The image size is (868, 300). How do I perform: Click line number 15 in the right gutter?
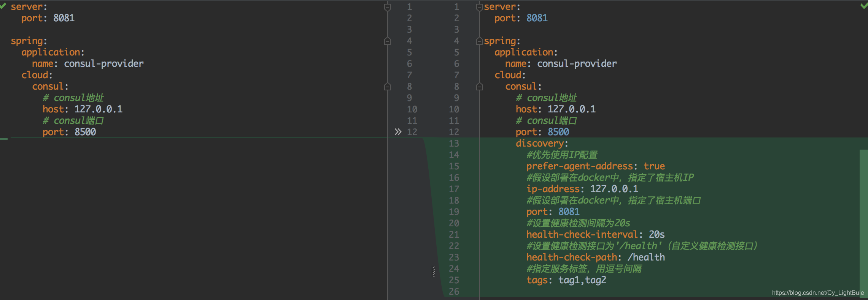pyautogui.click(x=454, y=166)
